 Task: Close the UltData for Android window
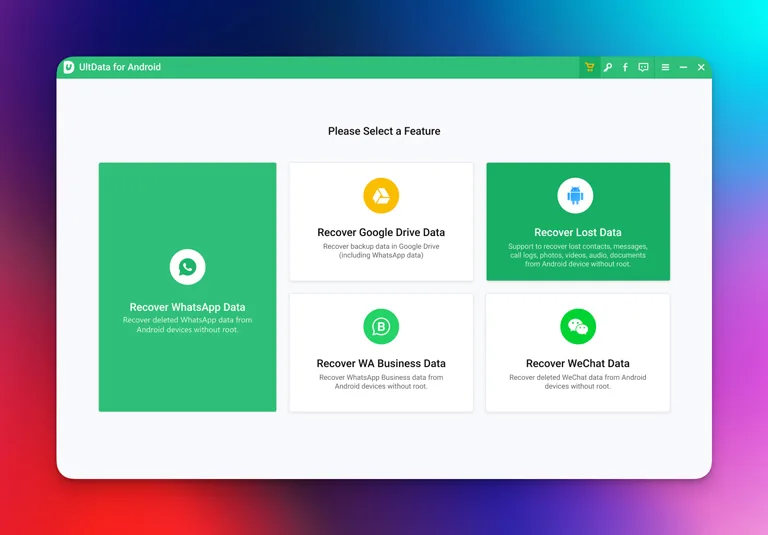tap(701, 67)
